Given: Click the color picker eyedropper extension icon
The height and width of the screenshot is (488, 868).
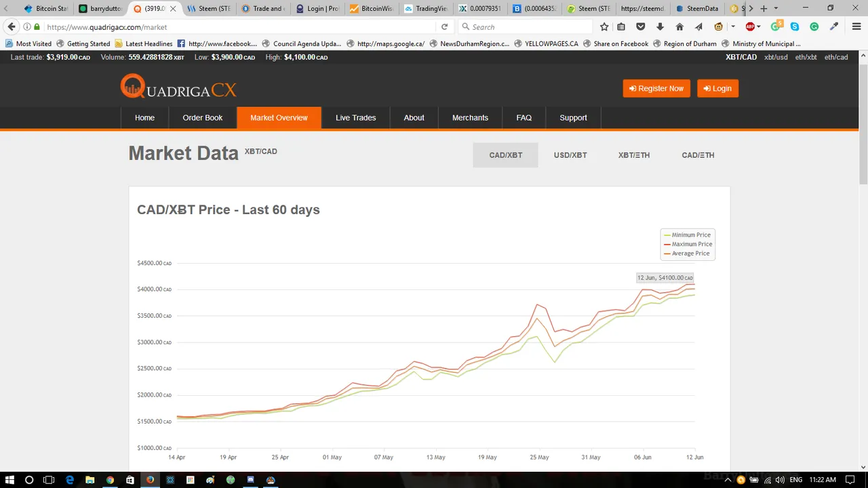Looking at the screenshot, I should coord(834,27).
